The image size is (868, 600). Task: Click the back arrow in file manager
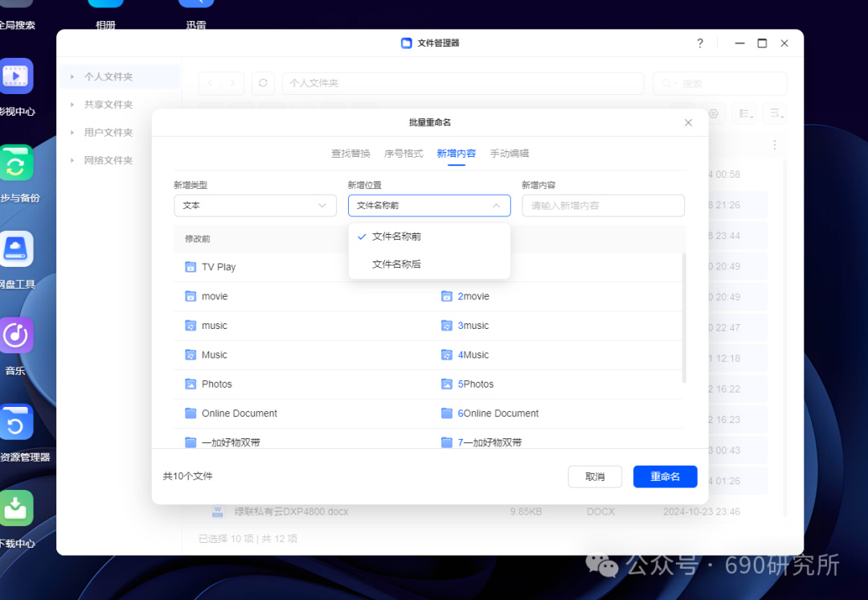click(210, 83)
